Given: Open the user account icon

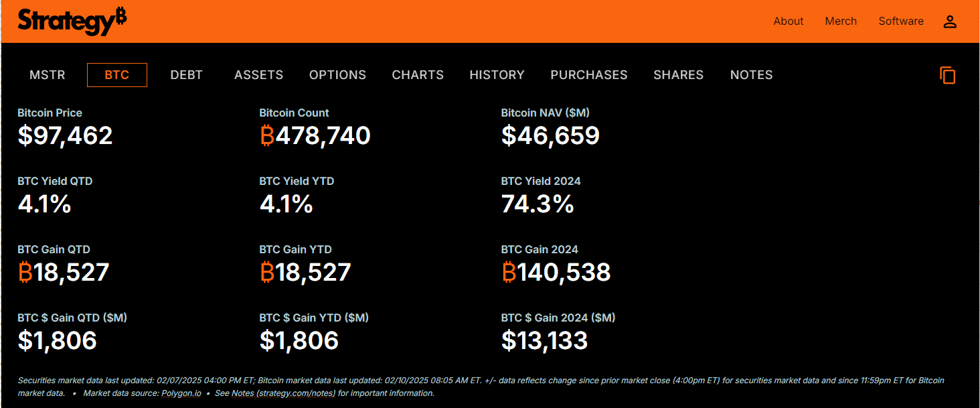Looking at the screenshot, I should (950, 21).
